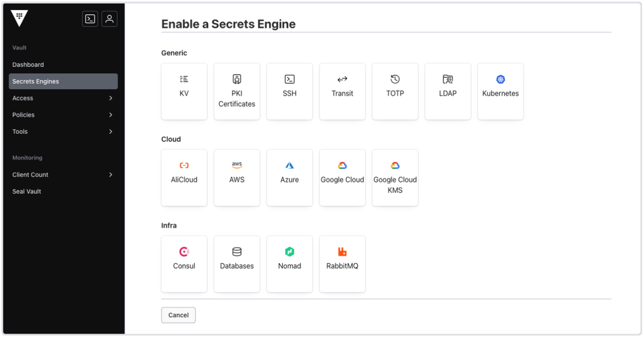Select the Kubernetes wheel icon
The width and height of the screenshot is (644, 337).
click(501, 79)
